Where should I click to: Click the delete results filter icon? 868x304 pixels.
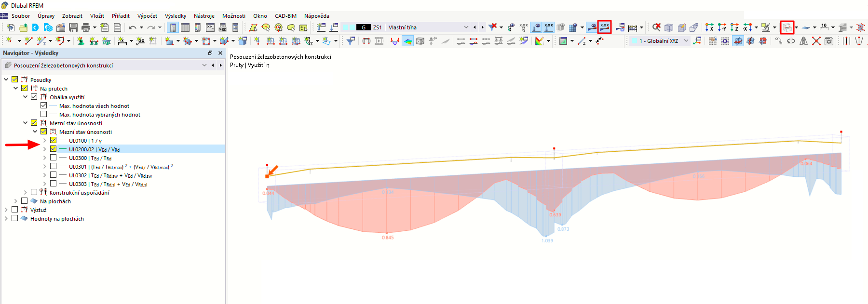click(492, 27)
